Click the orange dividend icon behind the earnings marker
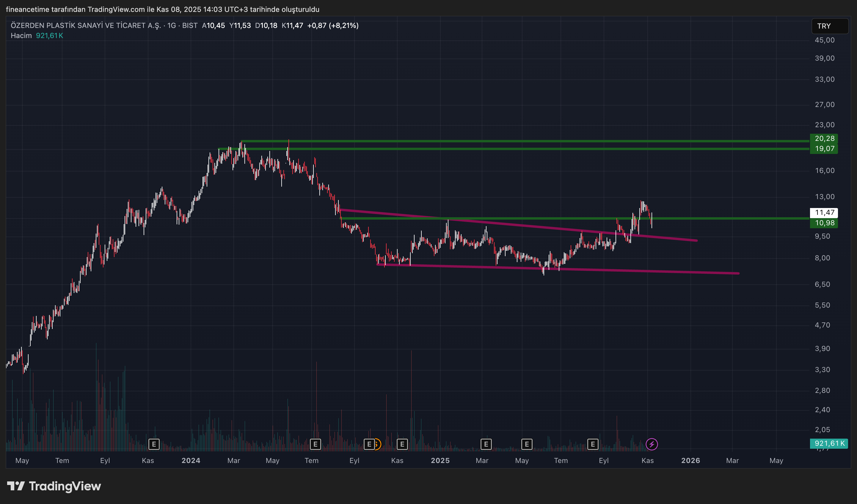The image size is (857, 504). (x=378, y=444)
